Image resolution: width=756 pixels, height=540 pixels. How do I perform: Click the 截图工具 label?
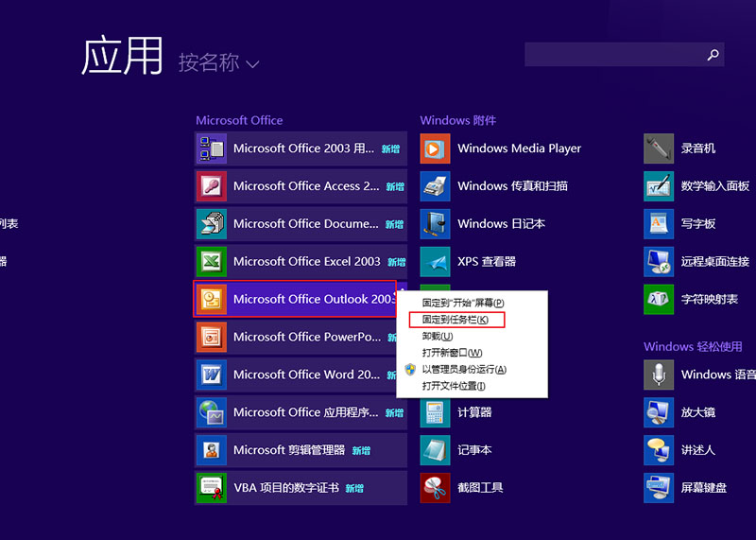coord(480,488)
